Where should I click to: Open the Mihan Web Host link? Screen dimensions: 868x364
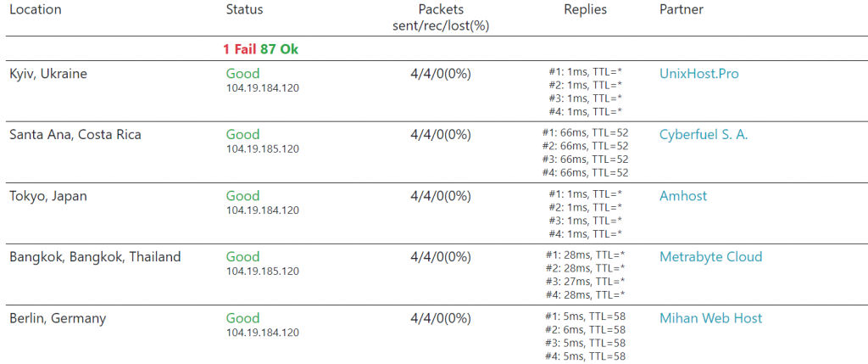coord(710,318)
